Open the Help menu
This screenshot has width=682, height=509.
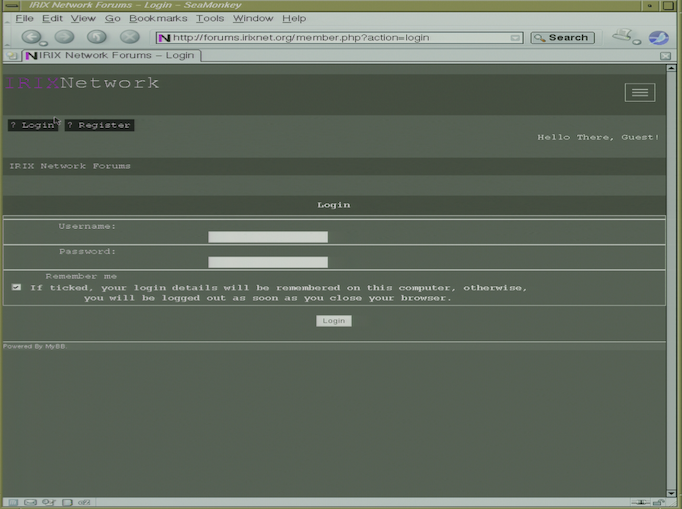(294, 18)
